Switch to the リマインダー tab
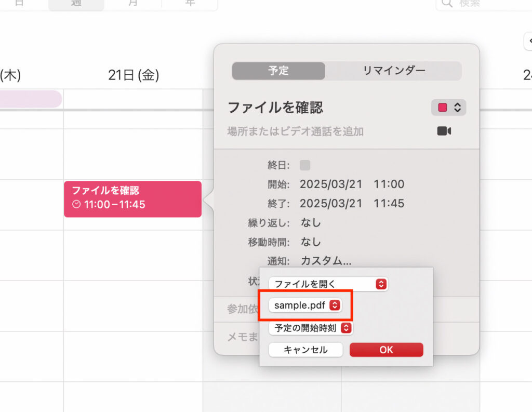532x412 pixels. pyautogui.click(x=393, y=71)
